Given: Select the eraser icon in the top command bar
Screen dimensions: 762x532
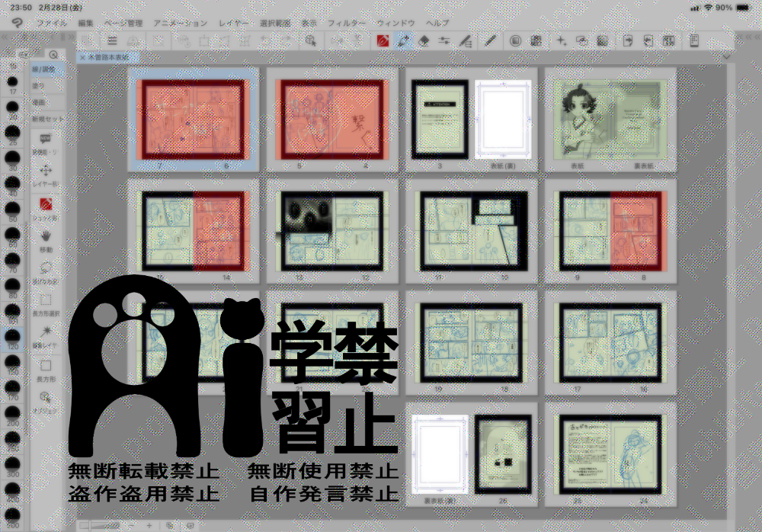Looking at the screenshot, I should point(424,41).
